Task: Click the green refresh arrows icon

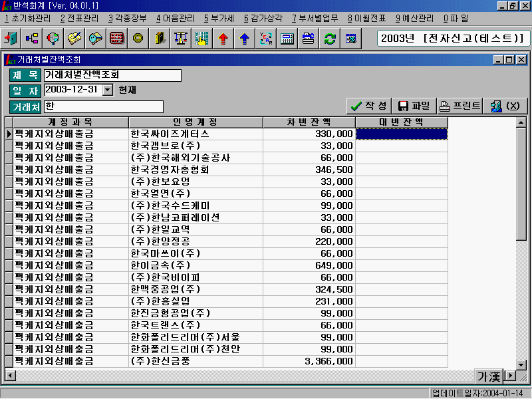Action: (x=329, y=39)
